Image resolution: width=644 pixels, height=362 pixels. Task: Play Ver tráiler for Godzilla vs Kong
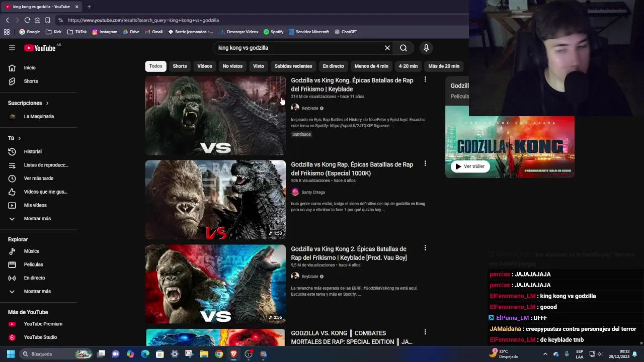470,166
